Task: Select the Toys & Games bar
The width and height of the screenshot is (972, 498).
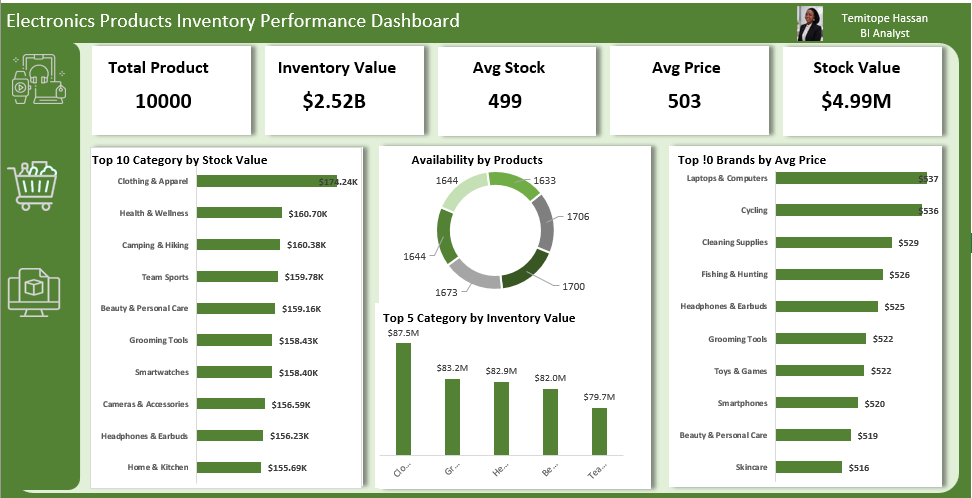Action: (x=820, y=370)
